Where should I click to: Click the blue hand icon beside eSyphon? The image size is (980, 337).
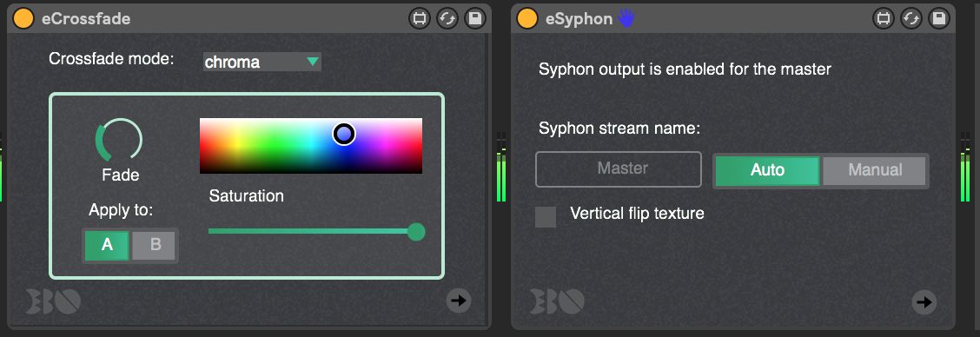(626, 18)
